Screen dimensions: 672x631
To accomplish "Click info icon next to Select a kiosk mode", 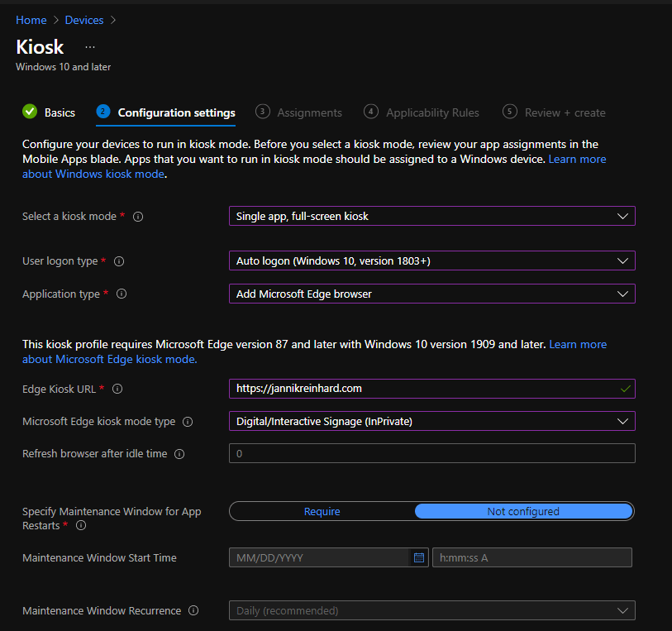I will 138,217.
